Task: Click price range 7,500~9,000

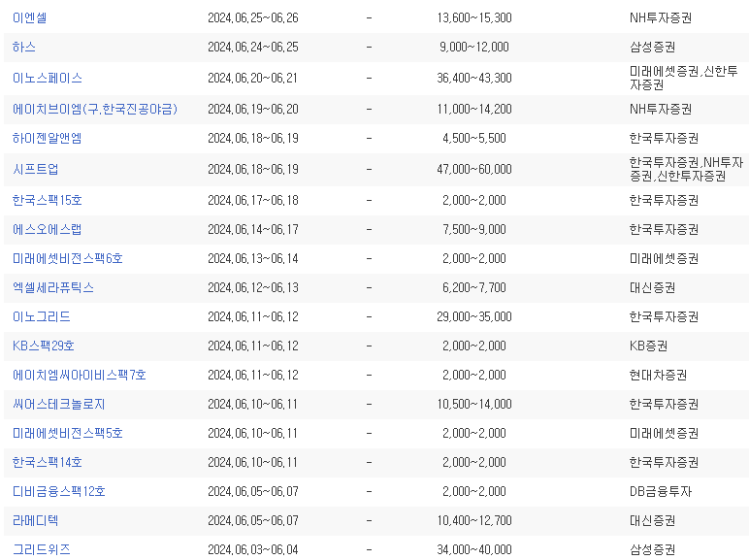Action: point(474,230)
